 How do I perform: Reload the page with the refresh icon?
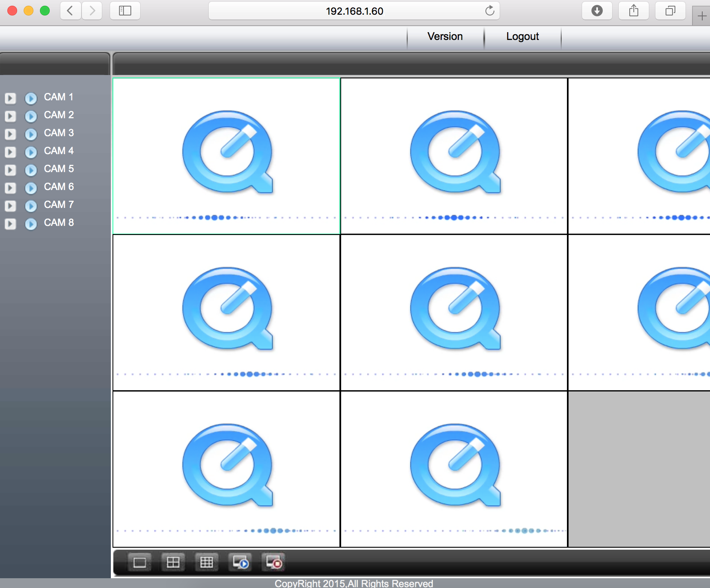coord(490,11)
